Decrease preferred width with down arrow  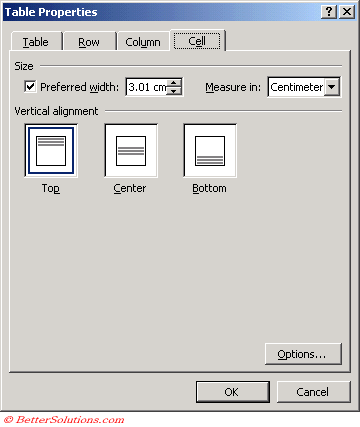point(174,91)
